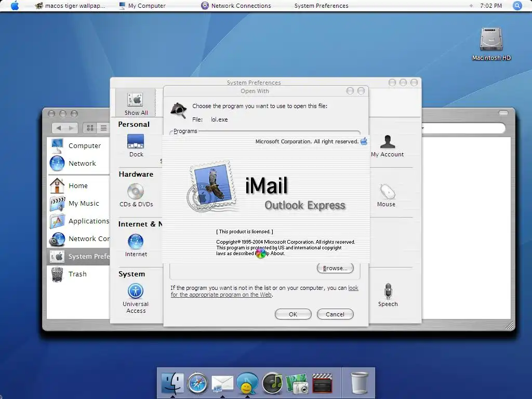Image resolution: width=532 pixels, height=399 pixels.
Task: Select Network in the Finder sidebar
Action: (x=78, y=163)
